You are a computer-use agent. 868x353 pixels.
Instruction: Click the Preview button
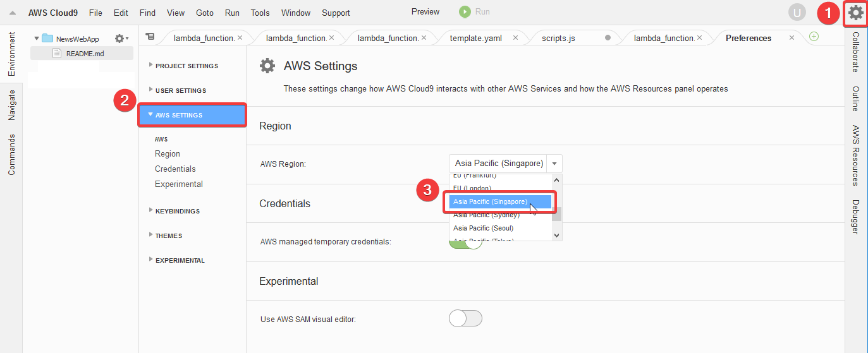coord(425,12)
